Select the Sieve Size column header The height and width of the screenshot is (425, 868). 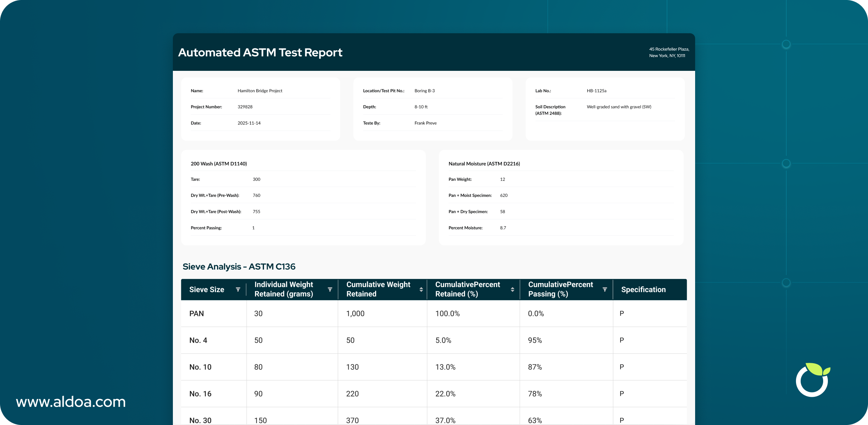(207, 289)
